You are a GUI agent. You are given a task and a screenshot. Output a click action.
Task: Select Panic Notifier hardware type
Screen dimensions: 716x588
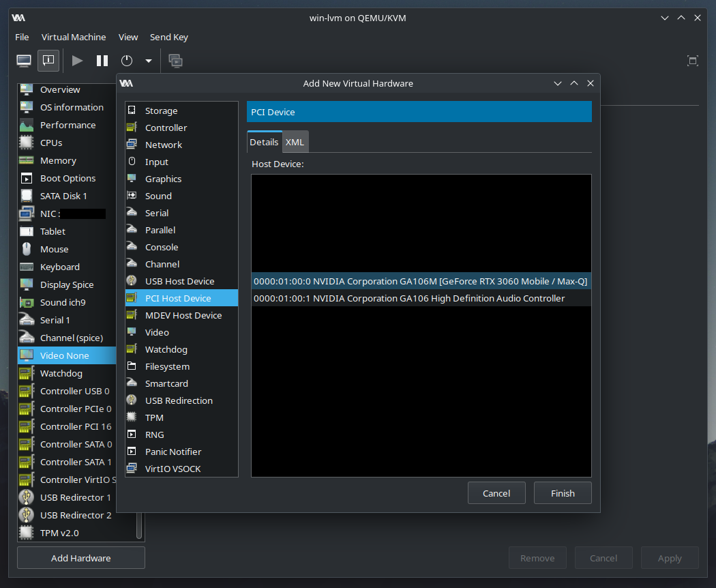point(182,452)
